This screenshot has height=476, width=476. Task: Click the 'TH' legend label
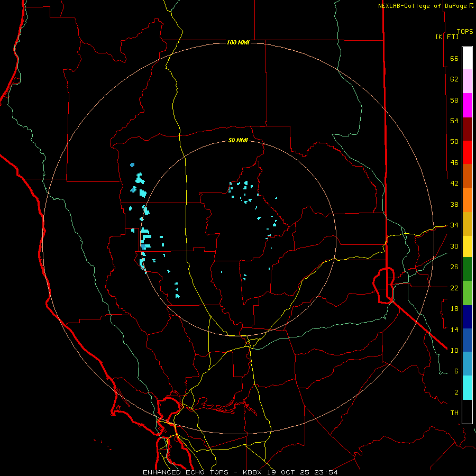[x=454, y=413]
